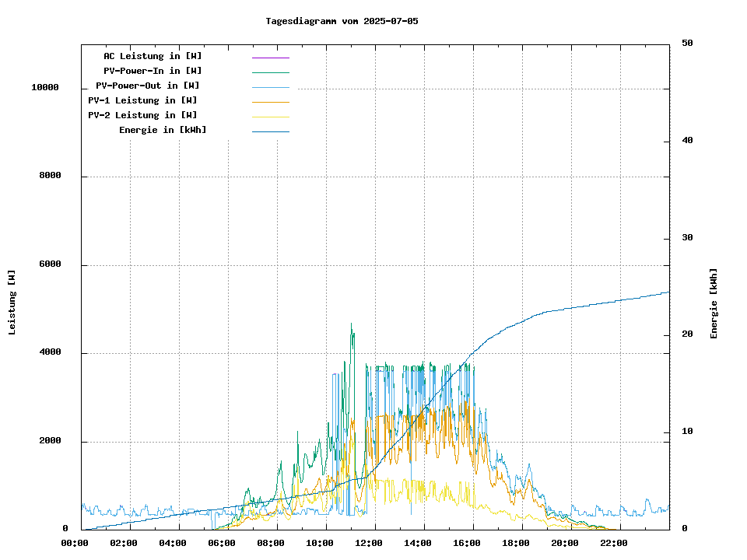Click the 22:00 time axis label
This screenshot has width=747, height=560.
[614, 543]
